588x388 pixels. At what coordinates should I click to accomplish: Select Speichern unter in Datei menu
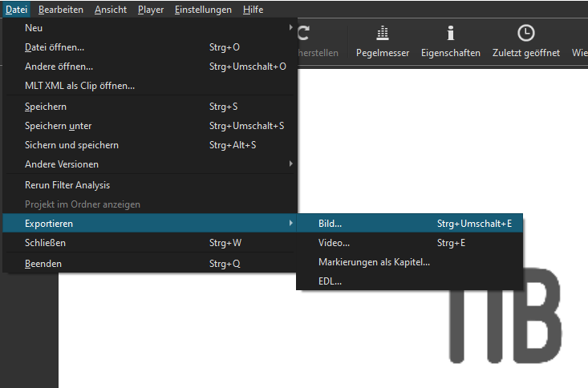pos(58,126)
